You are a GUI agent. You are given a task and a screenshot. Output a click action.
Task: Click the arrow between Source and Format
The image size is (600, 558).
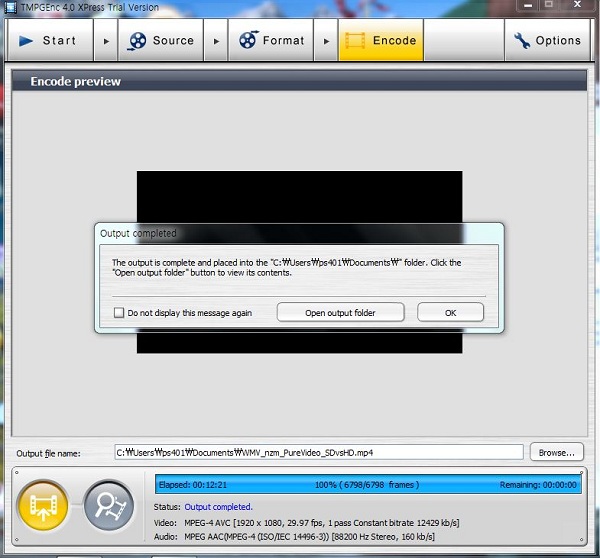(216, 41)
